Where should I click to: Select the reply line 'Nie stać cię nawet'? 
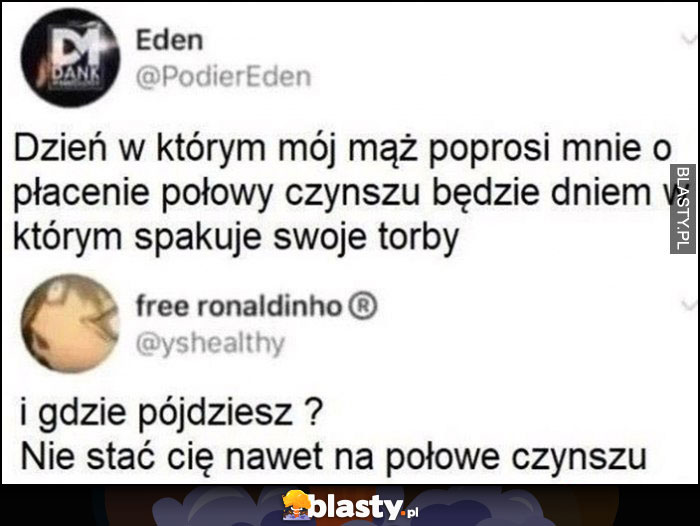171,457
